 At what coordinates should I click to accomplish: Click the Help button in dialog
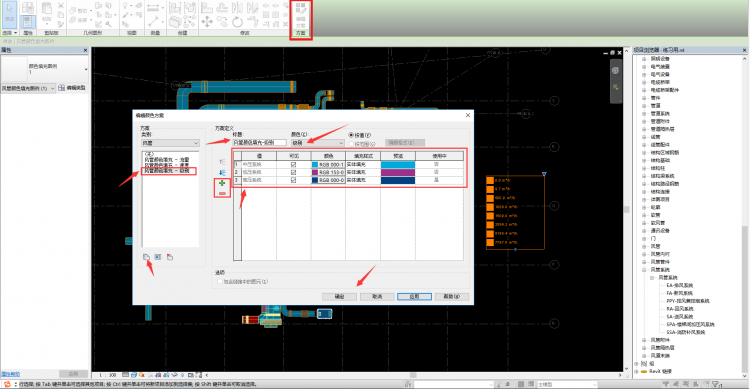tap(452, 297)
